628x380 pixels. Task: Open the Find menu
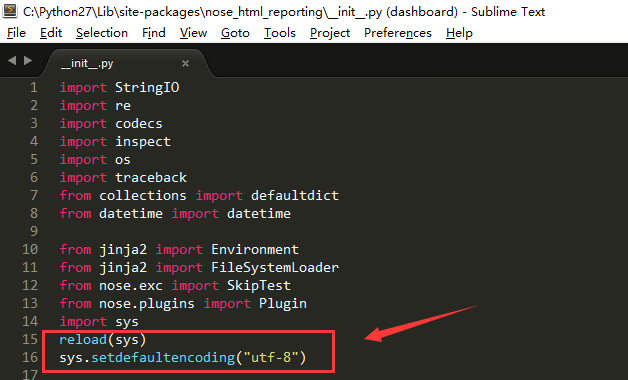click(154, 33)
